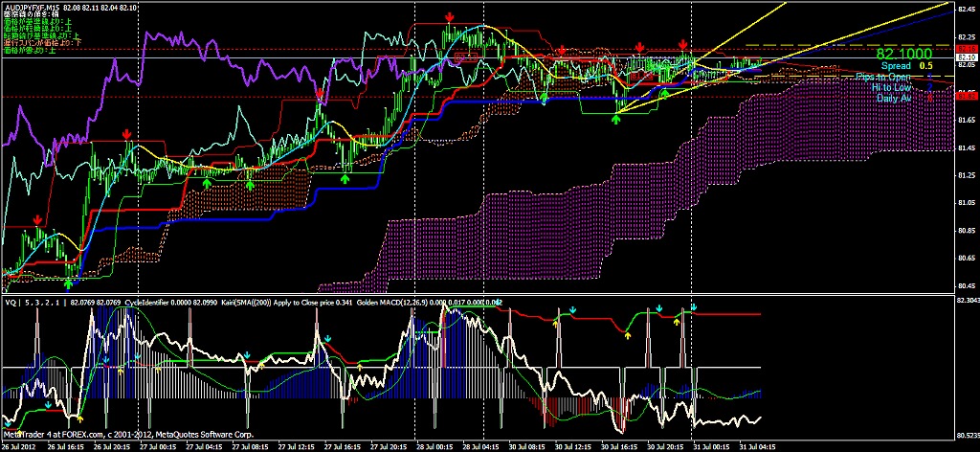Click the AUDJPYFXF,M15 chart title
980x452 pixels.
coord(32,7)
